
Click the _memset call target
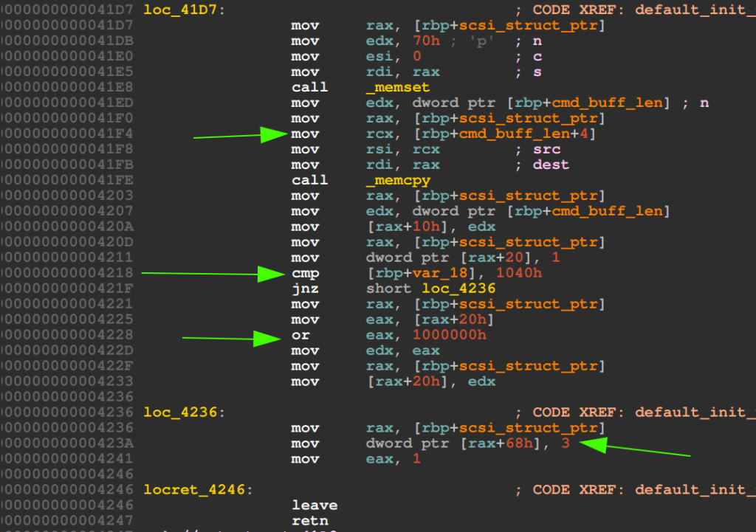(398, 87)
